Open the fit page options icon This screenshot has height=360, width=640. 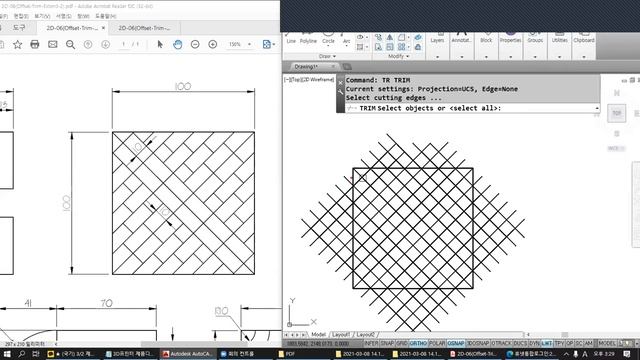[267, 44]
